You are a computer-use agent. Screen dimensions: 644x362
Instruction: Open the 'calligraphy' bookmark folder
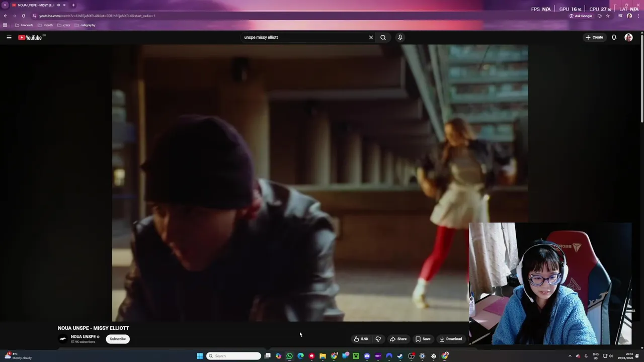click(85, 25)
